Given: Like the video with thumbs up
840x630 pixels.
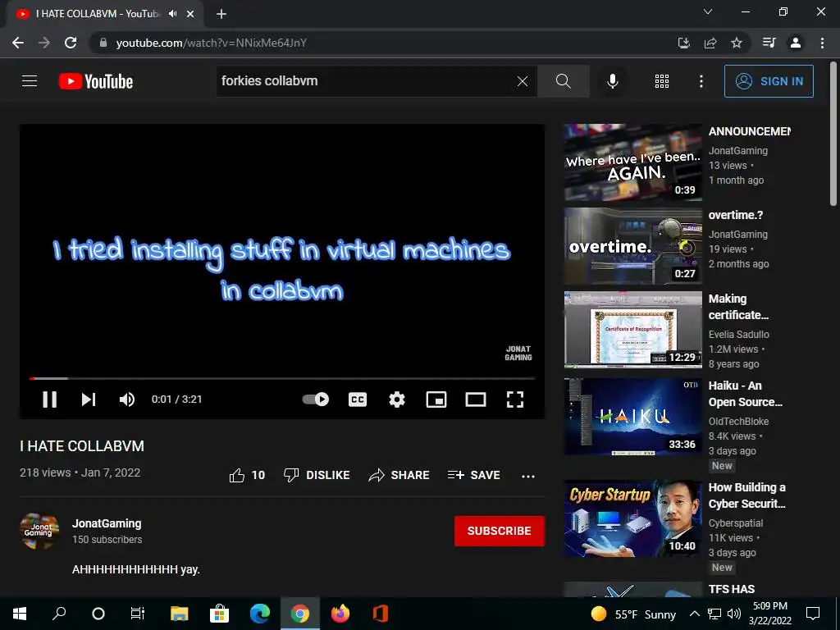Looking at the screenshot, I should (x=247, y=475).
